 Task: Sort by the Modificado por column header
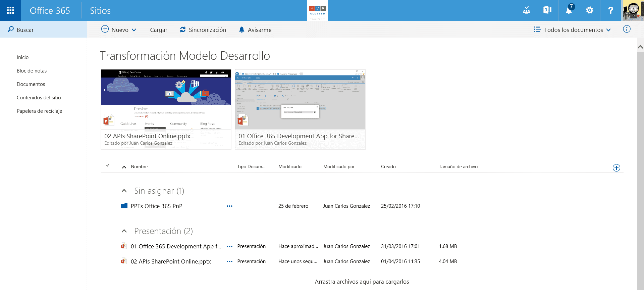[x=339, y=166]
